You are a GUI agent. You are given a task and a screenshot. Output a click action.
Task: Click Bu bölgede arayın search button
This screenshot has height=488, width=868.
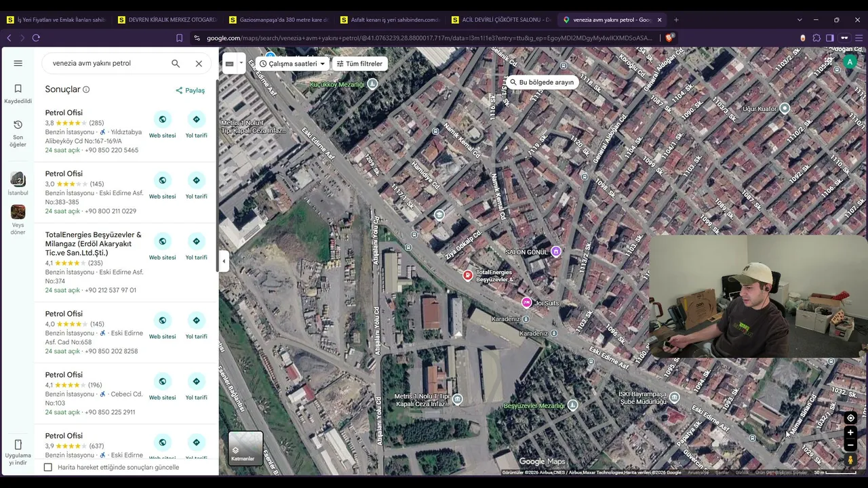point(542,82)
